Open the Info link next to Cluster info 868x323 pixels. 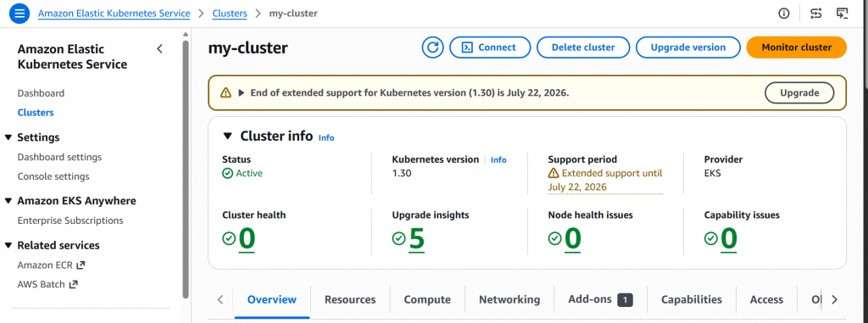[x=326, y=138]
